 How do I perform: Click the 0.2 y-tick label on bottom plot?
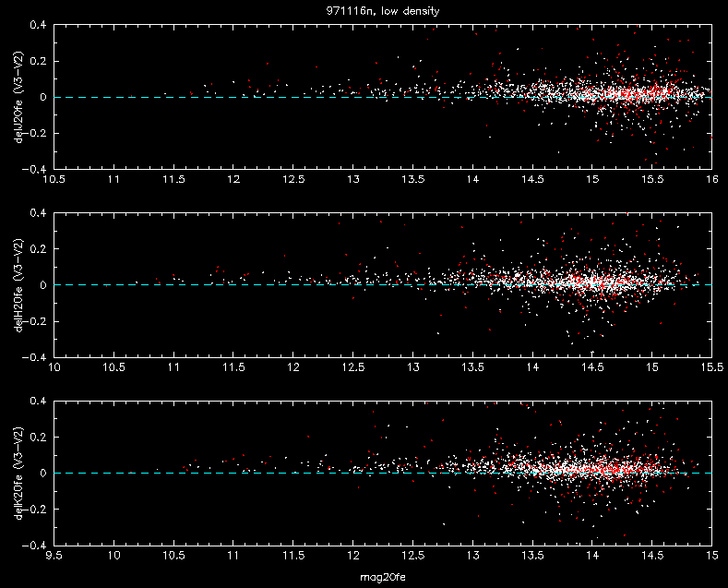(38, 437)
